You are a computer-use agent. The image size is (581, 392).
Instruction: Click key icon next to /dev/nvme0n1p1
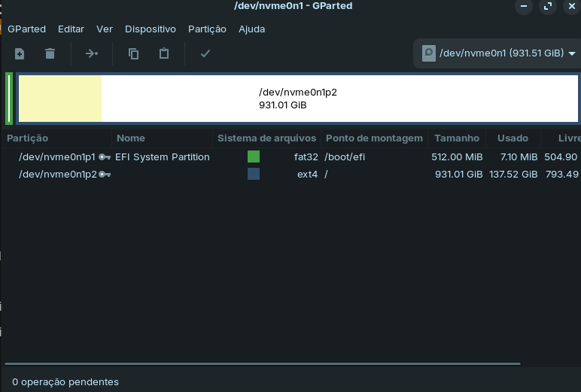105,157
